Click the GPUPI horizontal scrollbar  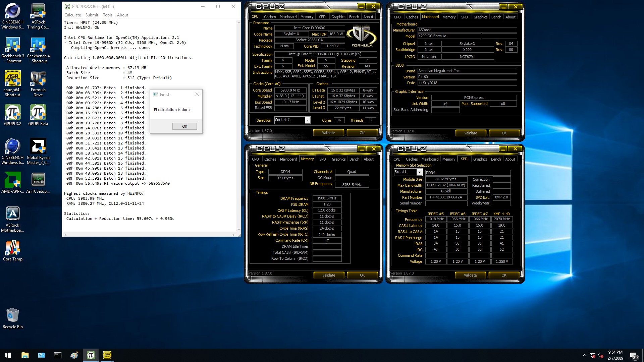149,235
